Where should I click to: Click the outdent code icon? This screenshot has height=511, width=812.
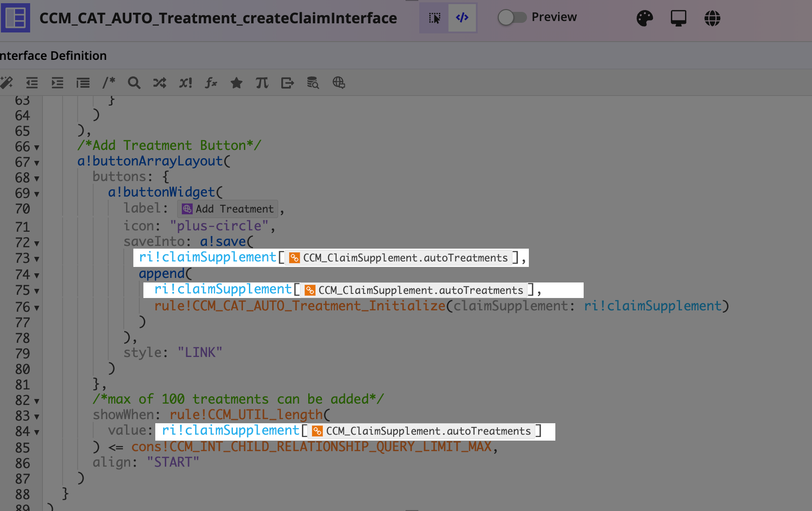point(32,83)
